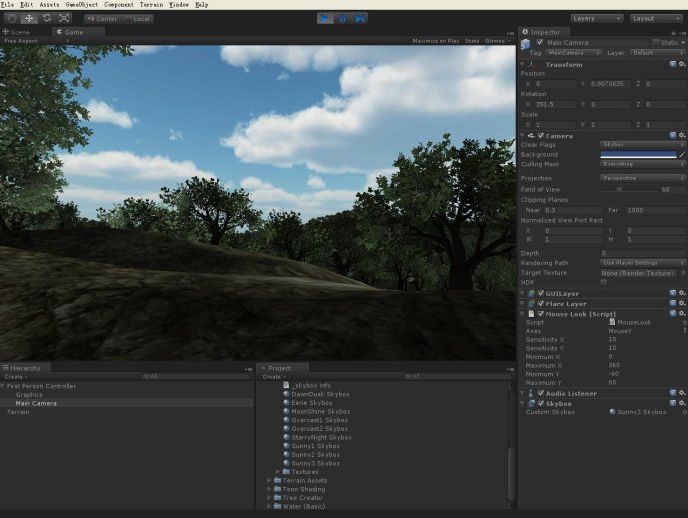Expand the Terrain Assets folder
Image resolution: width=688 pixels, height=518 pixels.
(x=270, y=480)
